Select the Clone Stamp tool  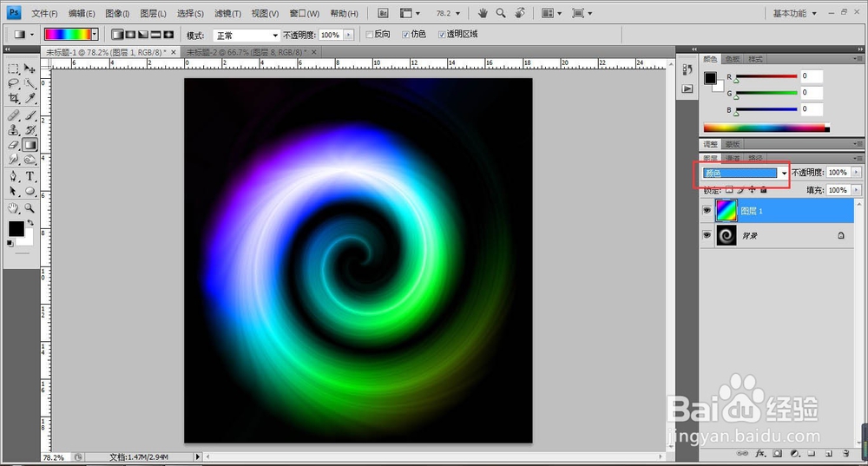(13, 130)
